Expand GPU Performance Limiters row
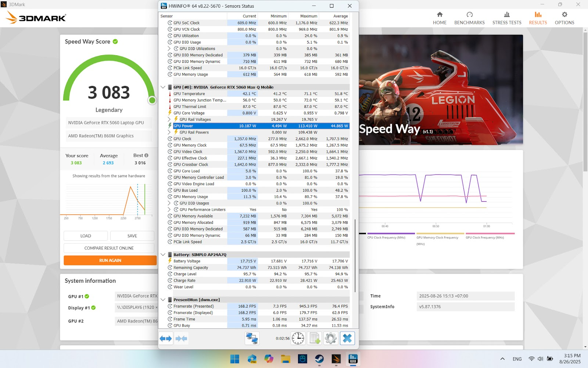This screenshot has width=588, height=368. [x=169, y=209]
